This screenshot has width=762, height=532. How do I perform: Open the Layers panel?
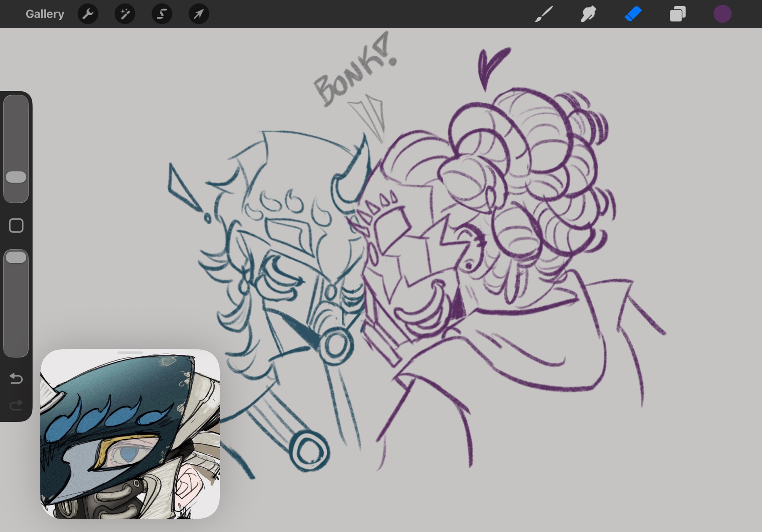point(678,14)
